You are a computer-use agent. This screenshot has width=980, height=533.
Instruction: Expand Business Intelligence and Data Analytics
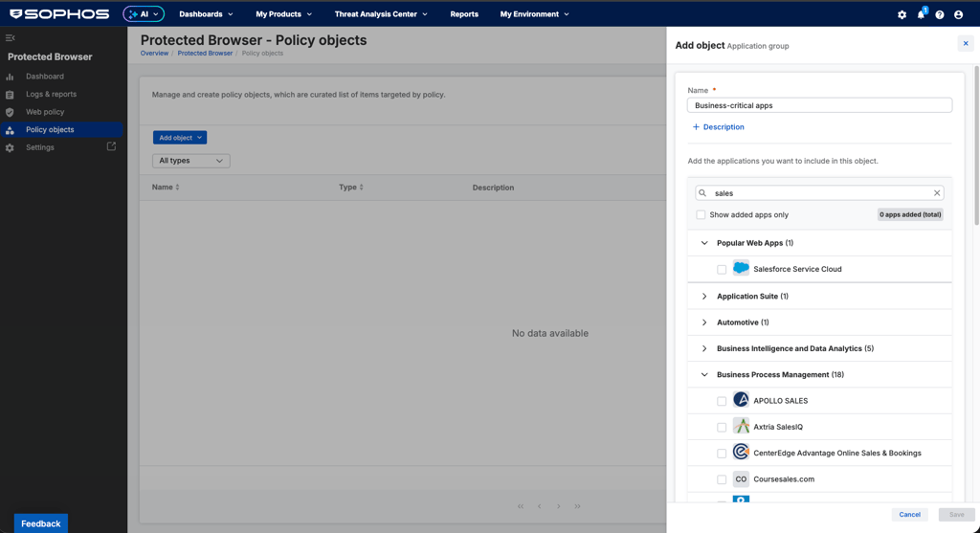pyautogui.click(x=704, y=348)
